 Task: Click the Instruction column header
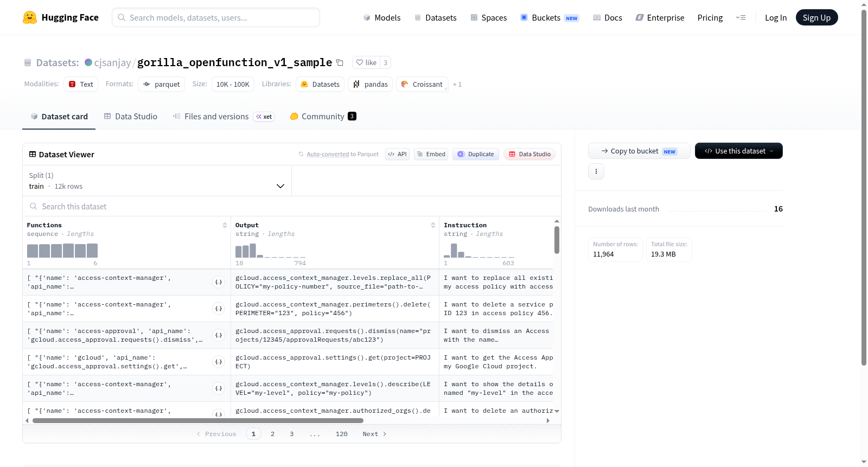pos(465,225)
